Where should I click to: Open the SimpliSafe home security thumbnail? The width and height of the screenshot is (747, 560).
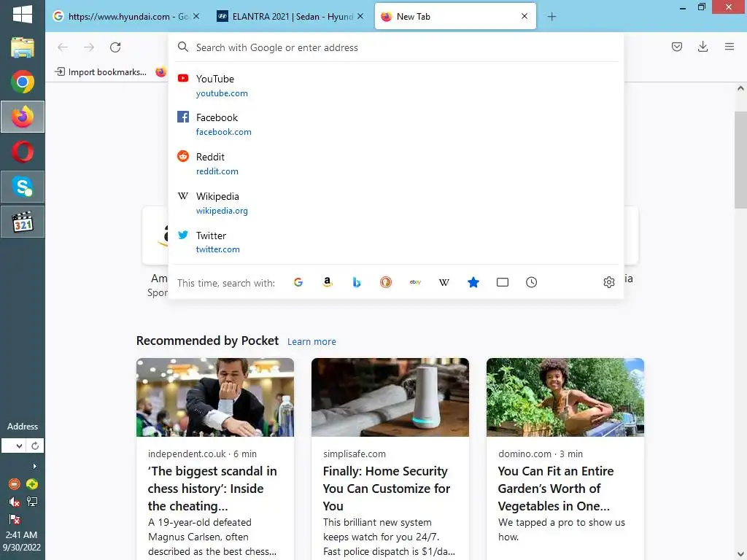pos(390,397)
